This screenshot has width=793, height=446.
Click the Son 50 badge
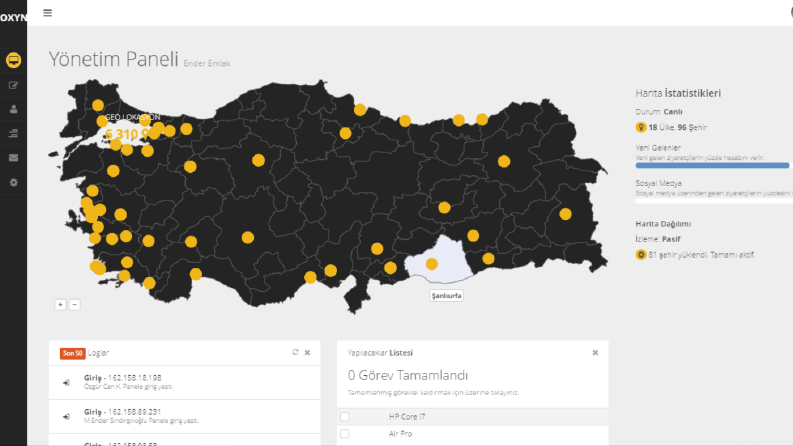[72, 353]
